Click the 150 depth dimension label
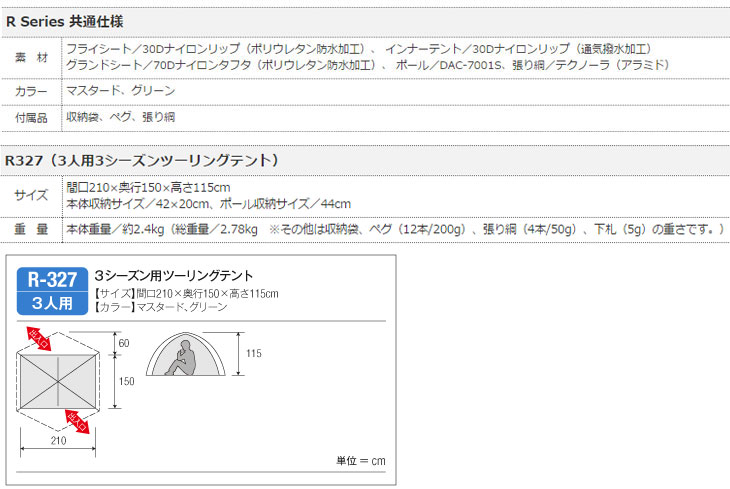 pyautogui.click(x=126, y=381)
